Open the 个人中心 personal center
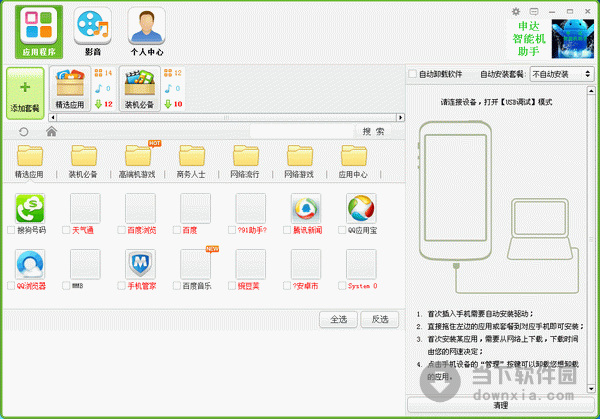The image size is (600, 419). [x=146, y=30]
